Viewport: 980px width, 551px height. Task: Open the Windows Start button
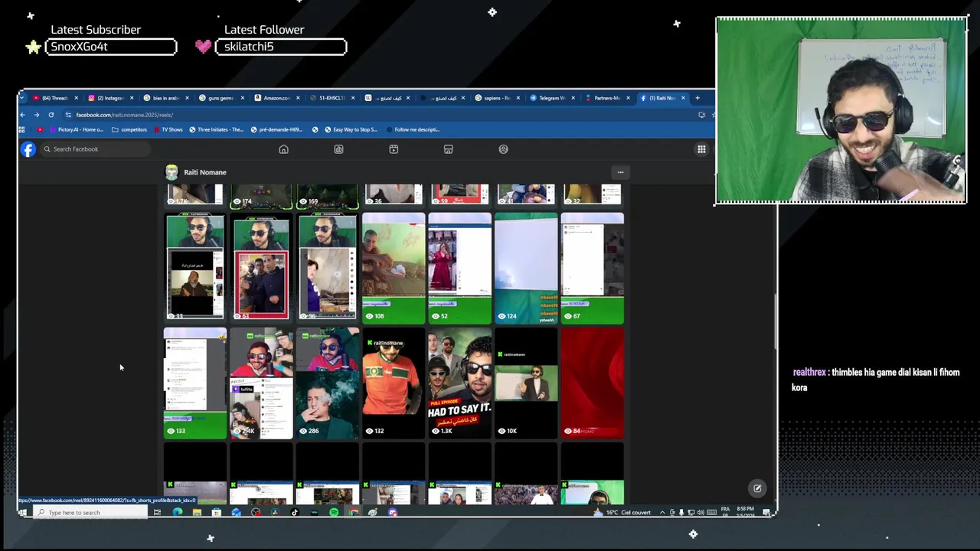tap(23, 513)
